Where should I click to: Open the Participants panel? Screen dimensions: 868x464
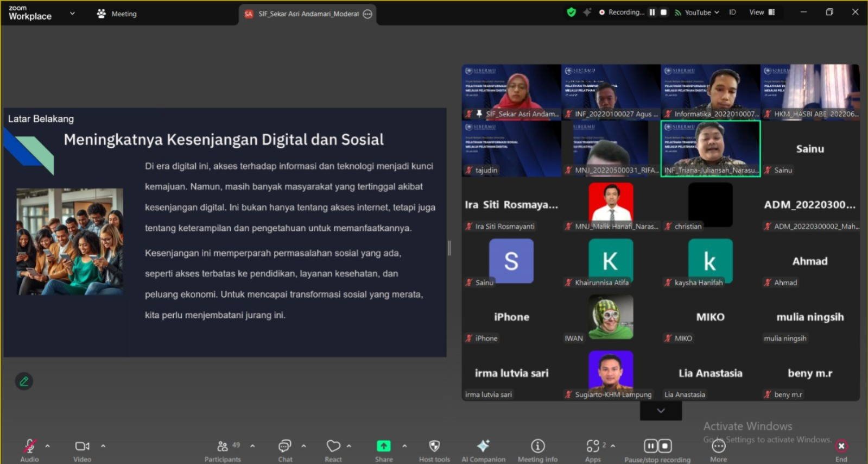(223, 450)
